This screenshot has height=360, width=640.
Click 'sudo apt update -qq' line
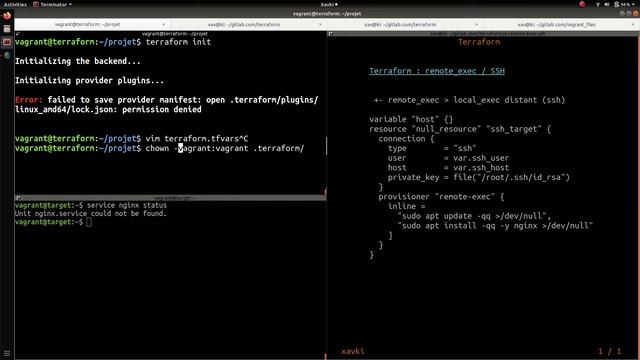[474, 216]
